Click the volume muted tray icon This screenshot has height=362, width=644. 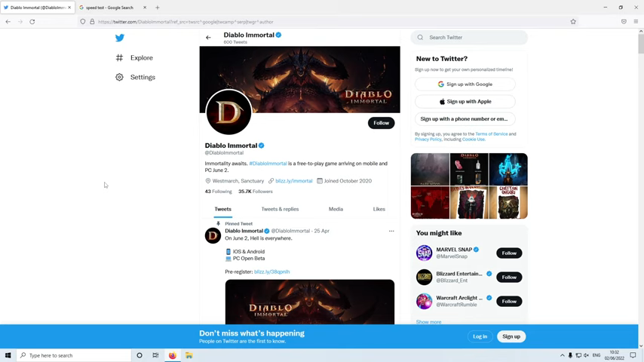point(586,355)
